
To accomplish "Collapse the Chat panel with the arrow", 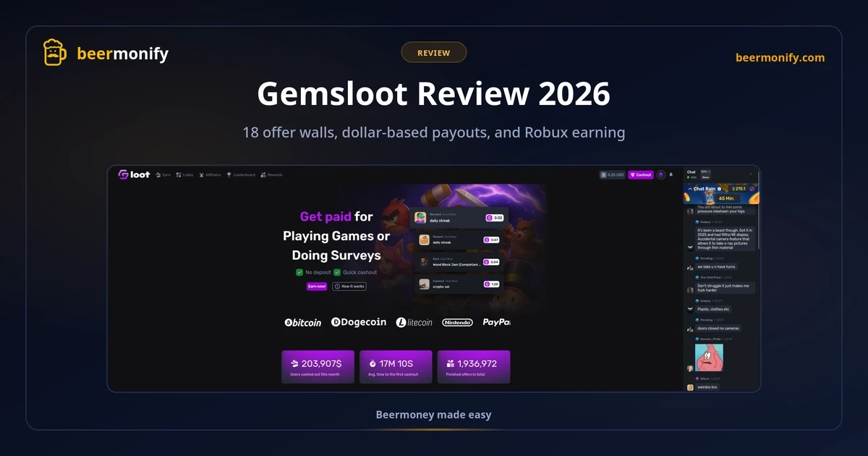I will tap(751, 174).
